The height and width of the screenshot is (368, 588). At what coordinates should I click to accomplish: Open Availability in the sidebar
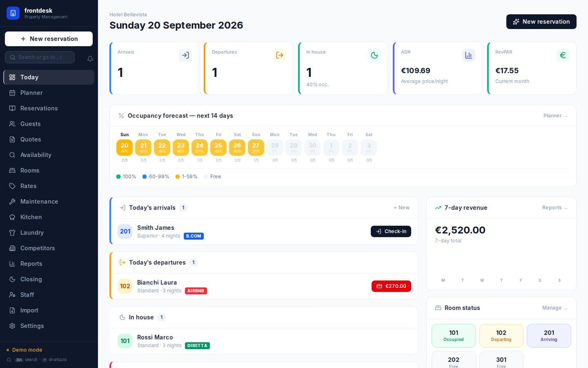[49, 155]
